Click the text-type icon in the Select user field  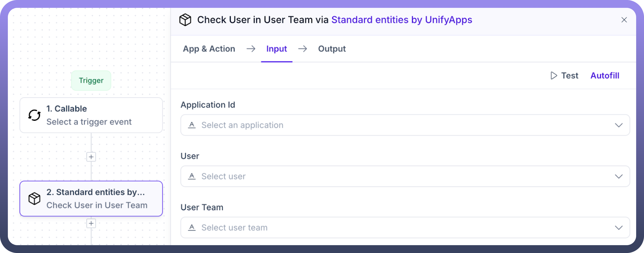[x=192, y=176]
